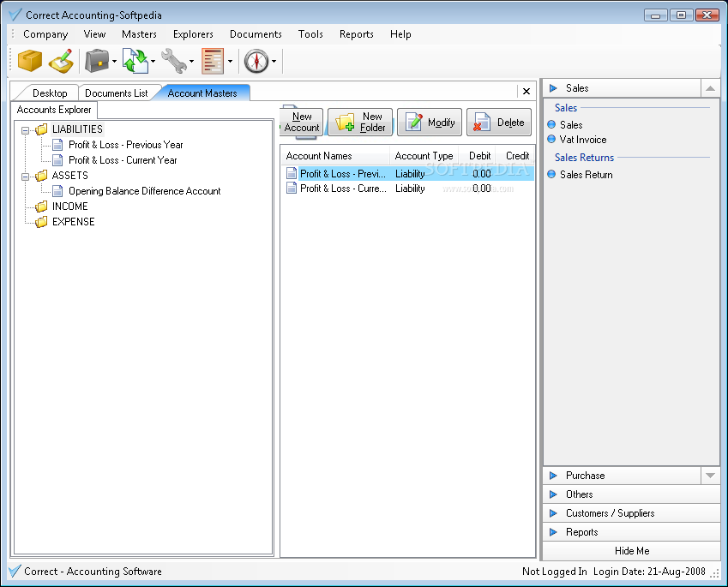Select the LIABILITIES folder
728x587 pixels.
77,129
